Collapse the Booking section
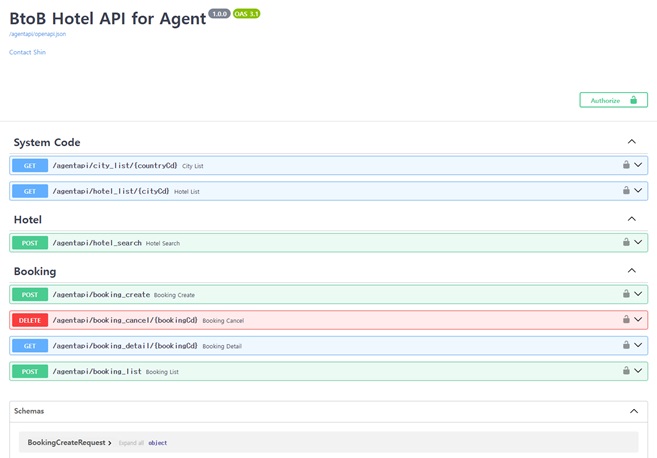Image resolution: width=657 pixels, height=458 pixels. [631, 271]
